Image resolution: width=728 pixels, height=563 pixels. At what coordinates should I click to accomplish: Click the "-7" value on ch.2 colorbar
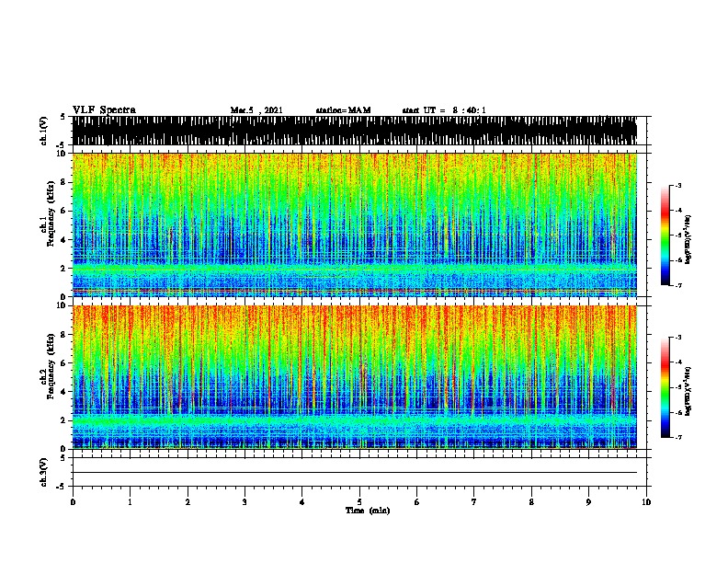678,437
